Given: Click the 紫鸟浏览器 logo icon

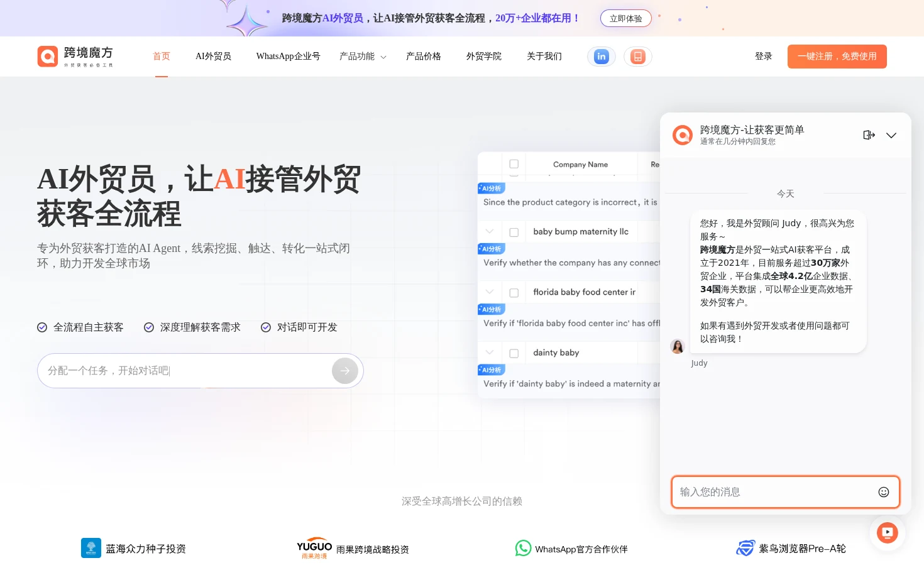Looking at the screenshot, I should click(x=745, y=549).
